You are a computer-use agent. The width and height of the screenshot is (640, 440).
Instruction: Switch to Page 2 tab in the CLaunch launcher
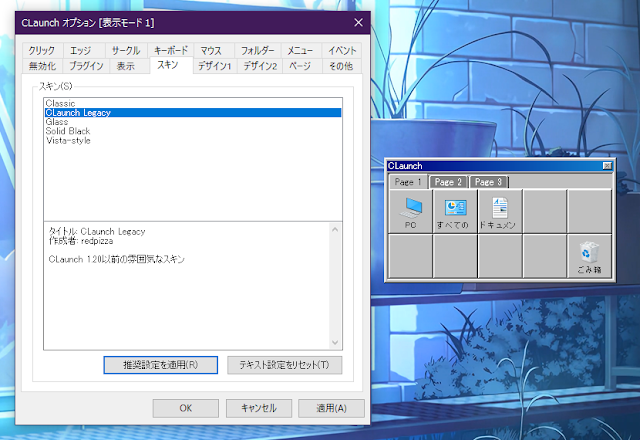[x=448, y=182]
